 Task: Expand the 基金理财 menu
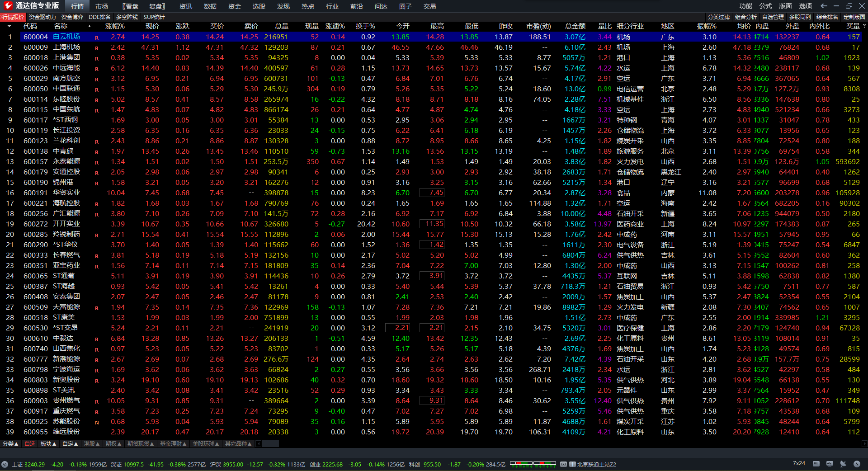pyautogui.click(x=173, y=444)
